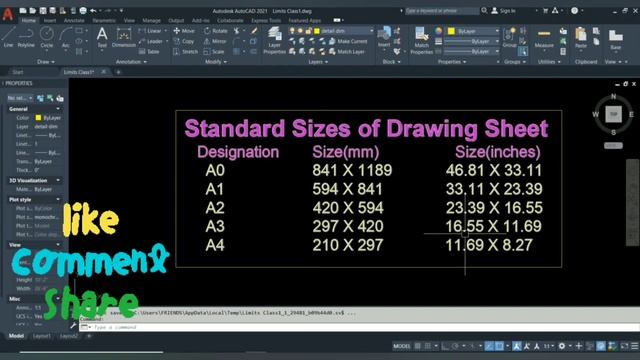The width and height of the screenshot is (640, 360).
Task: Open No selection dropdown in Properties palette
Action: [20, 98]
